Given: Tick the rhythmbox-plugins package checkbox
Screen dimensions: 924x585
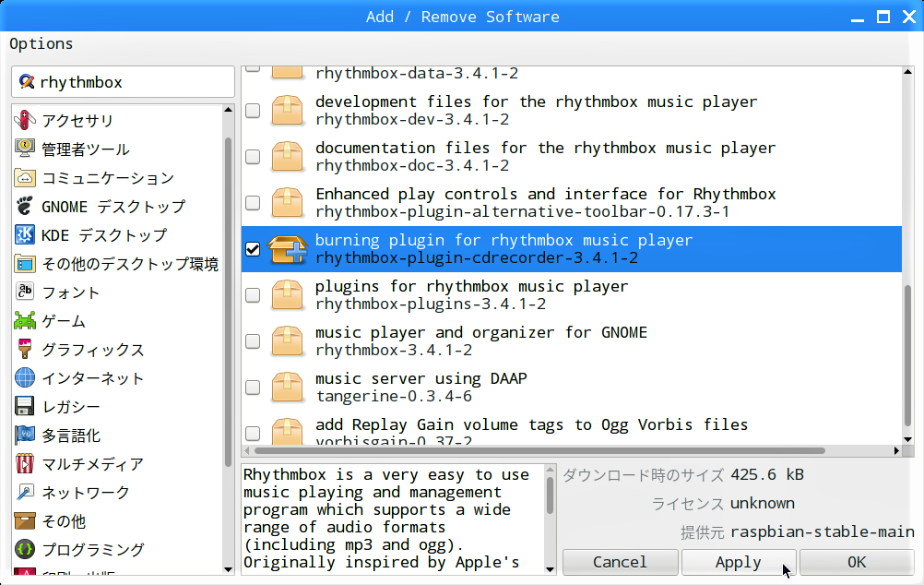Looking at the screenshot, I should click(x=253, y=295).
